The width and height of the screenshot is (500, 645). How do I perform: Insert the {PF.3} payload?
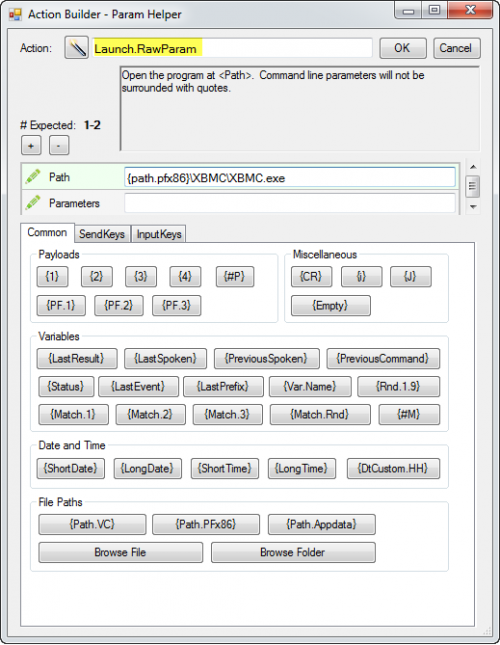click(176, 306)
